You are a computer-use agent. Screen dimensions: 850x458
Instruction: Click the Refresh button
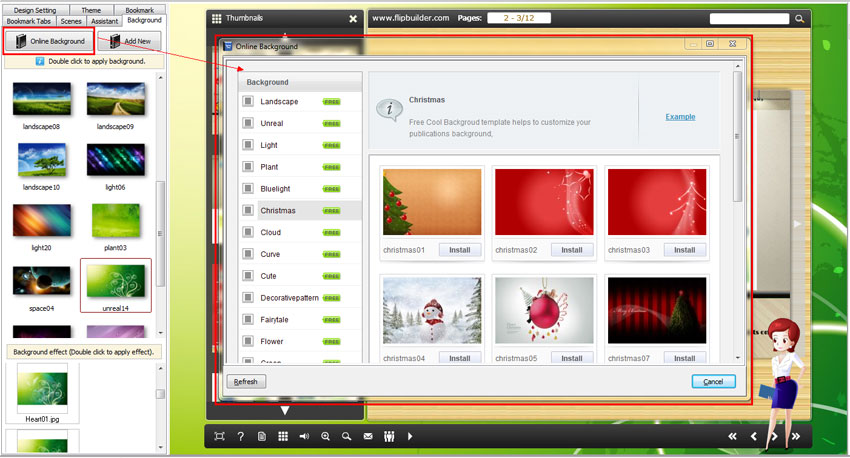tap(246, 381)
